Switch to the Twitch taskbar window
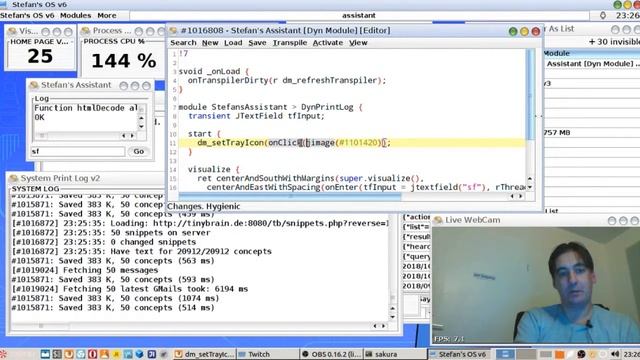640x360 pixels. 268,354
